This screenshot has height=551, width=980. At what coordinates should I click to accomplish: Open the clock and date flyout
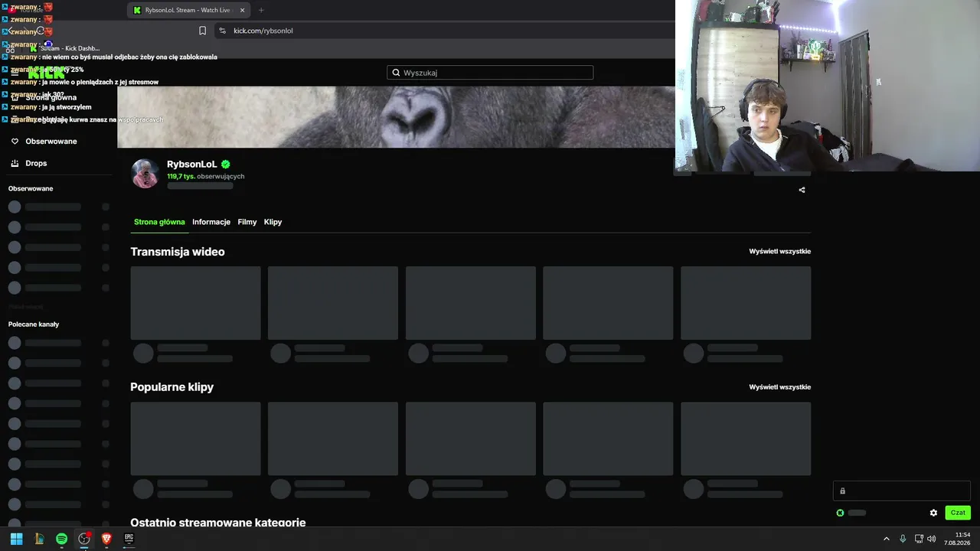pos(957,539)
